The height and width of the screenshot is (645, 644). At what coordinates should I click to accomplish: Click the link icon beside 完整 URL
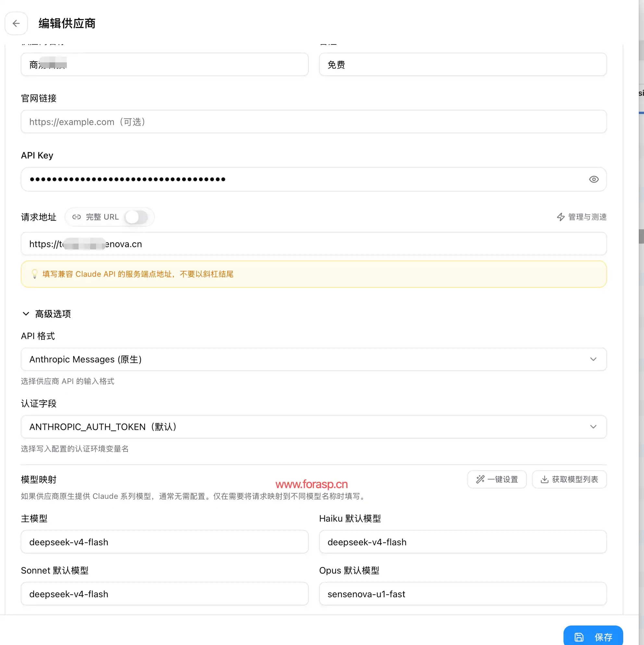(x=76, y=217)
